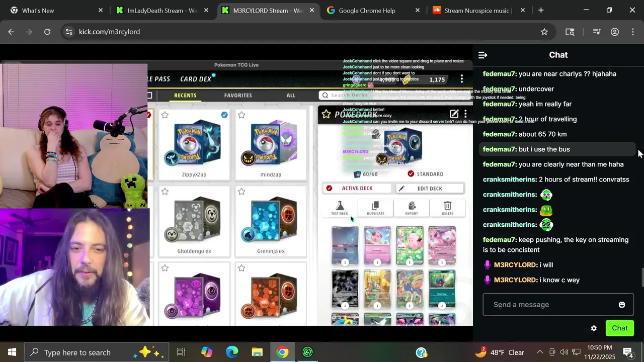Image resolution: width=644 pixels, height=362 pixels.
Task: Favorite the Greninja ex deck star
Action: click(x=242, y=192)
